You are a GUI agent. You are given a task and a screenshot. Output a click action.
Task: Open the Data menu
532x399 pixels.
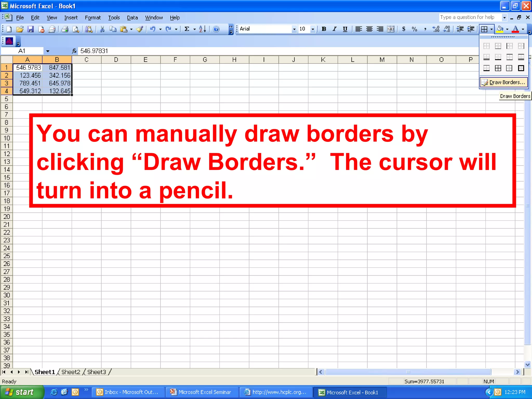coord(132,18)
